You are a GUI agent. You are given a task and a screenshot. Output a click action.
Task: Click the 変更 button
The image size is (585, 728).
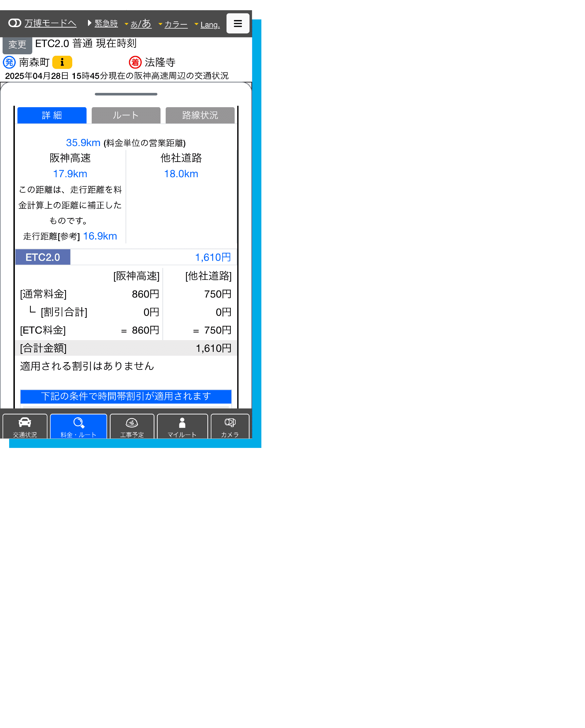point(17,45)
